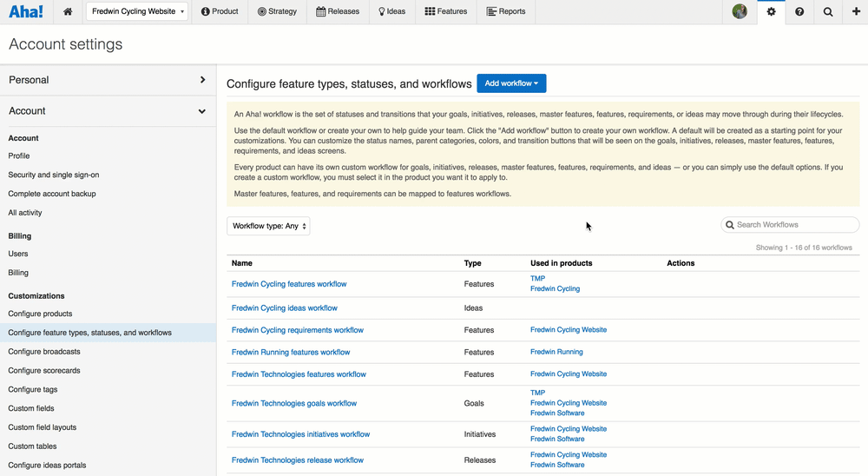Screen dimensions: 868x476
Task: Click the Type column header
Action: [472, 263]
